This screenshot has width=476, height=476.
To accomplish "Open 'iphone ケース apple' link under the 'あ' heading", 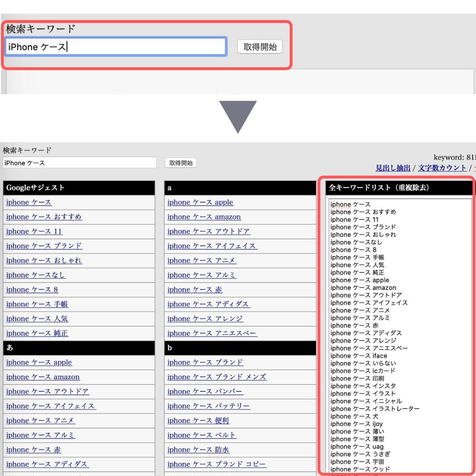I will [x=39, y=363].
